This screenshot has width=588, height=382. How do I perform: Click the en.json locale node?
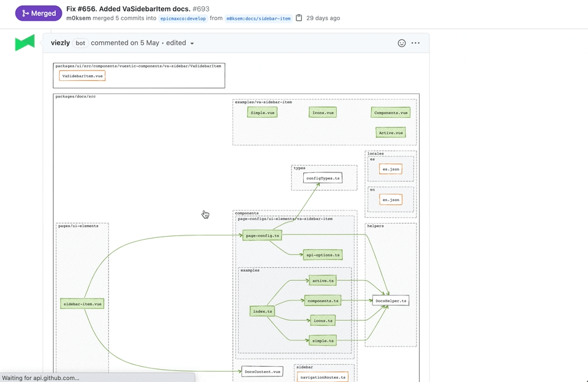(391, 200)
